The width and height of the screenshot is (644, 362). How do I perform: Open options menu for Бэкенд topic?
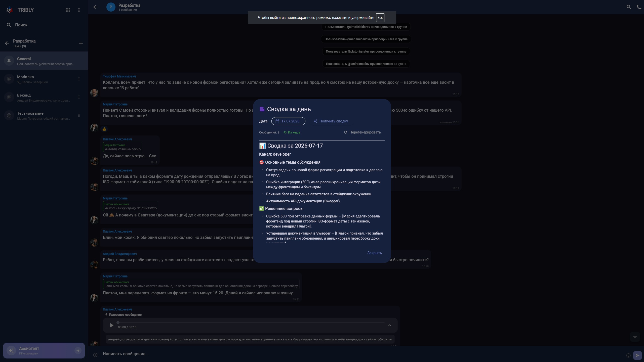[79, 97]
